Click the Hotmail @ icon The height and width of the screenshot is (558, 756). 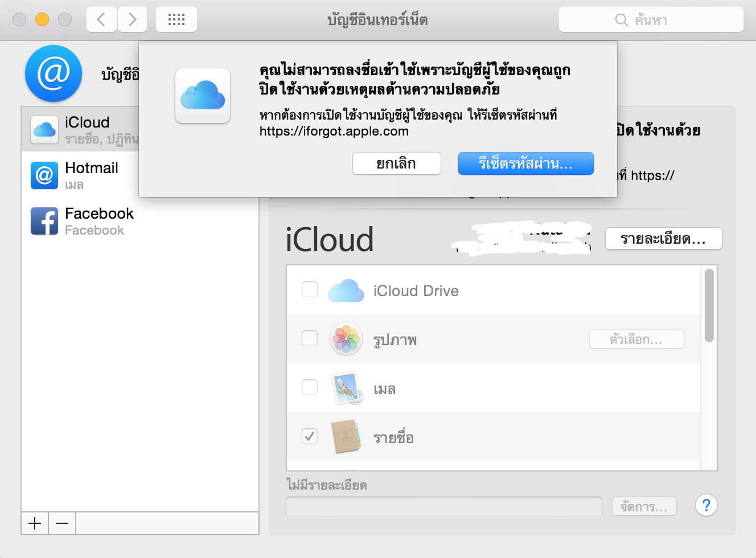44,175
